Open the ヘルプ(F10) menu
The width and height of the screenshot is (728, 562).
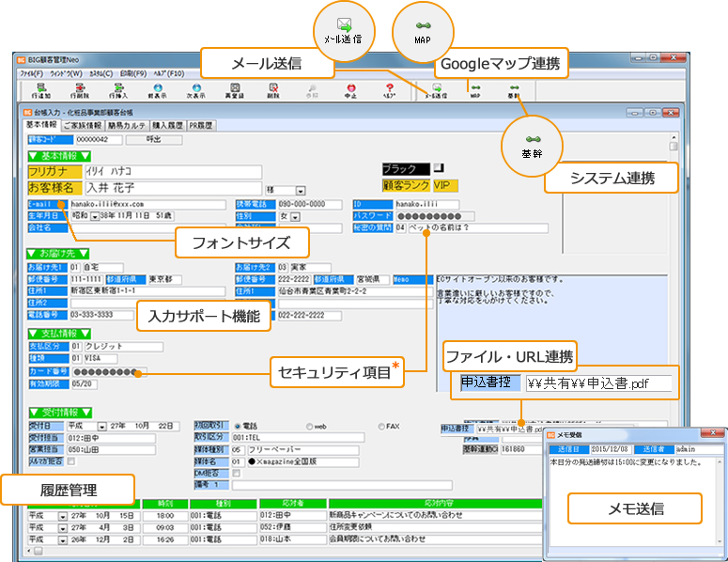(169, 74)
